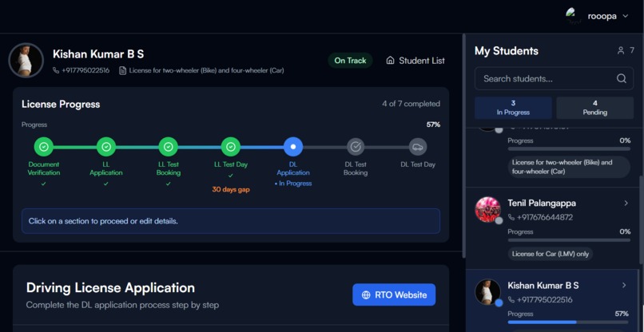Click Tenil Palangappa's avatar thumbnail
Viewport: 644px width, 332px height.
[487, 209]
